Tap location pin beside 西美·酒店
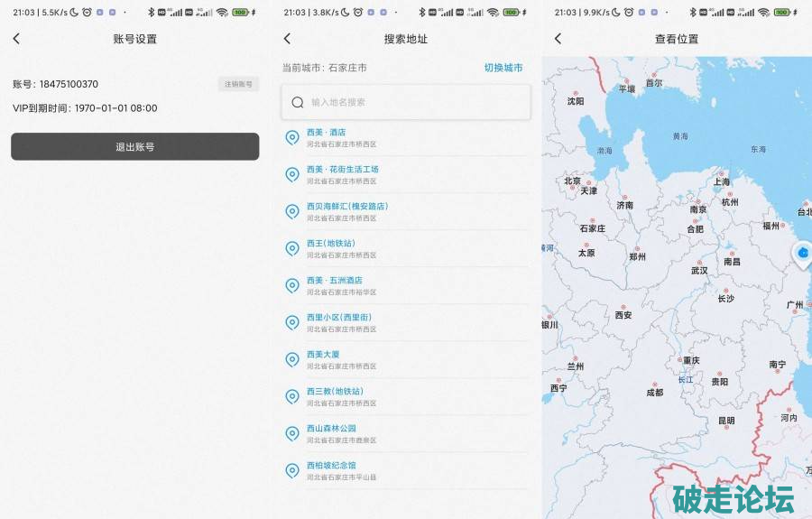 [x=291, y=137]
